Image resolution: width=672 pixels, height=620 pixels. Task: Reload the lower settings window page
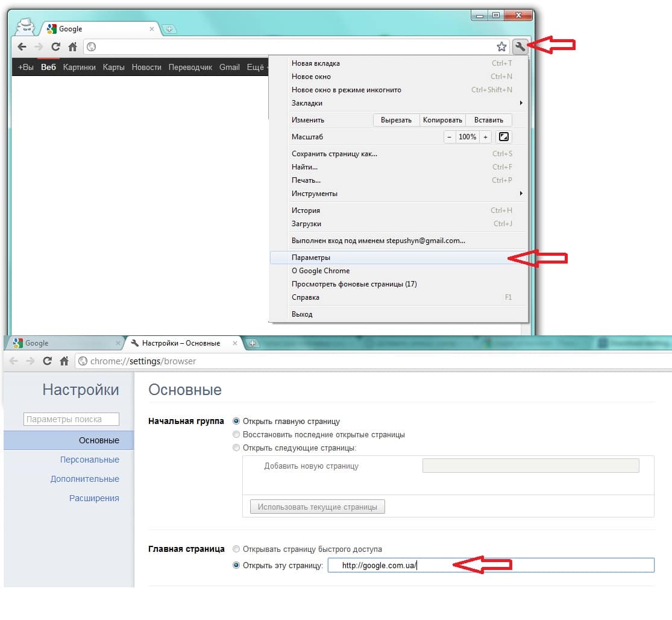coord(47,361)
